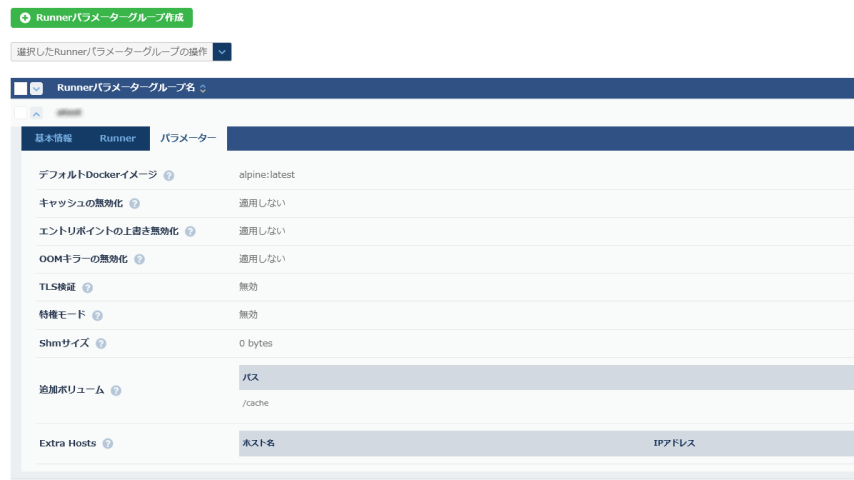Switch to the 基本情報 tab

(x=53, y=138)
